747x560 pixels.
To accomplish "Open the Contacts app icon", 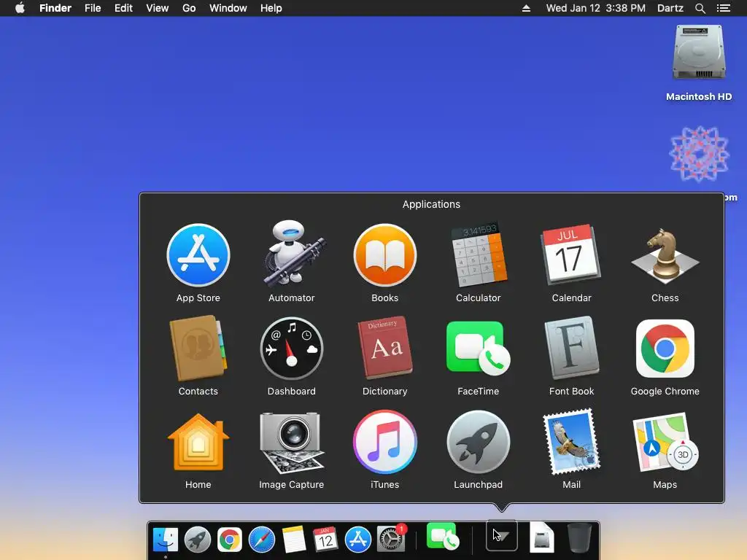I will [198, 349].
